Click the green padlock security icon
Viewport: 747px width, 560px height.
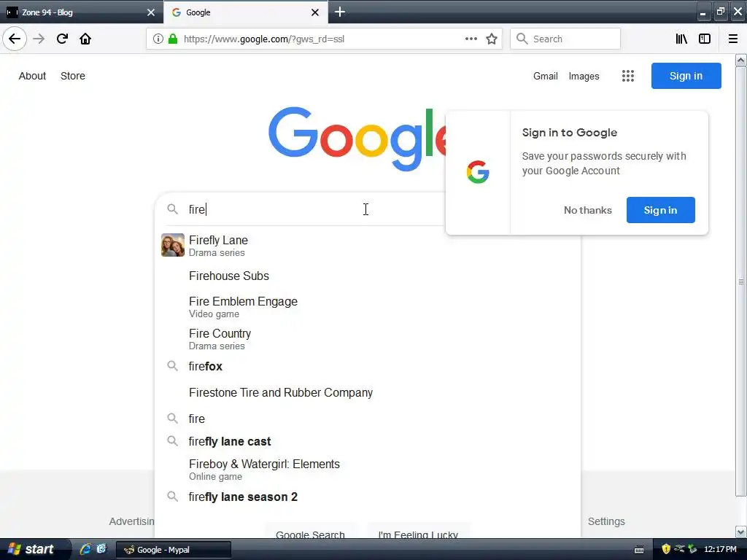tap(173, 39)
